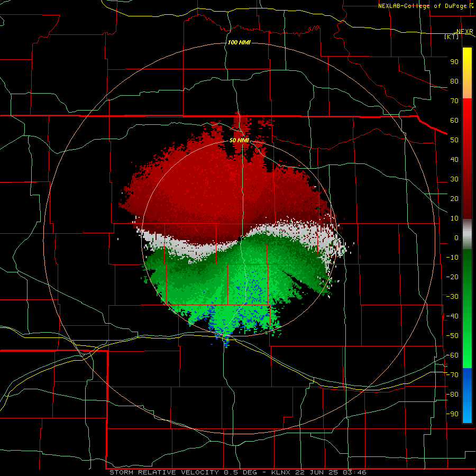The image size is (476, 476).
Task: Click the gray zero-velocity segment of the color bar
Action: pyautogui.click(x=467, y=234)
